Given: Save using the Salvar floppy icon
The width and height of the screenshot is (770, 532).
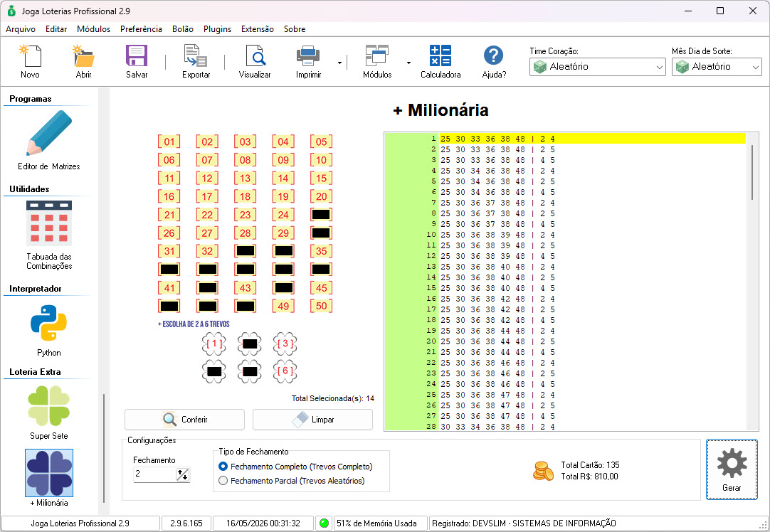Looking at the screenshot, I should pyautogui.click(x=137, y=56).
